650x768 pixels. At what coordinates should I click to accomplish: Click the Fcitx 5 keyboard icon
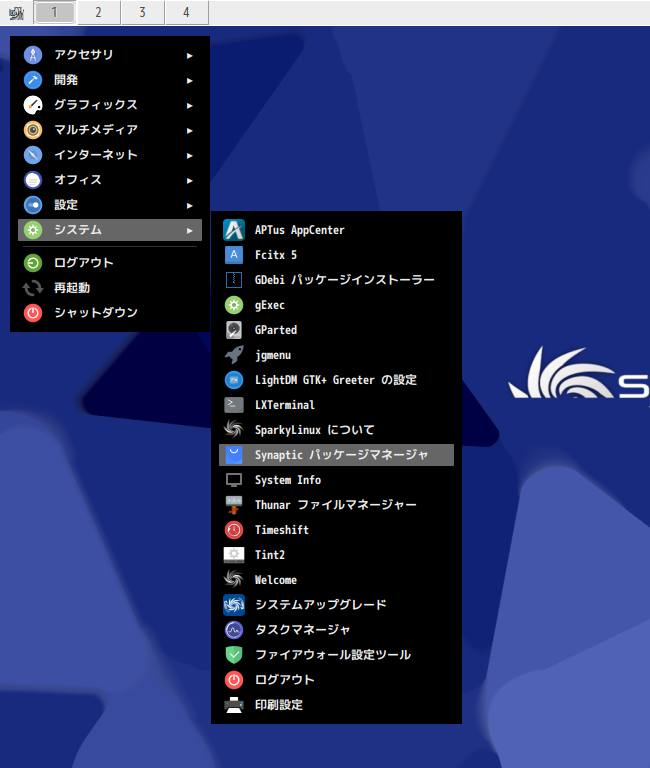[x=234, y=255]
